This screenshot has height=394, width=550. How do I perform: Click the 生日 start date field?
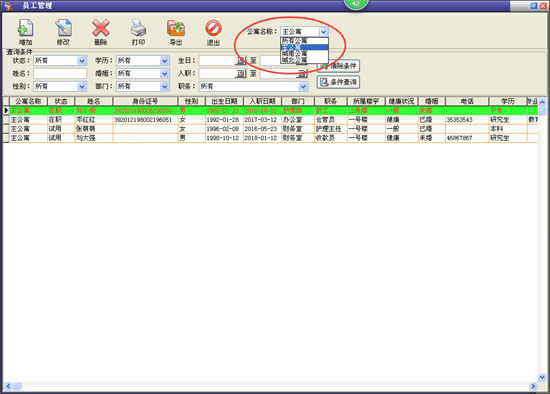[217, 61]
